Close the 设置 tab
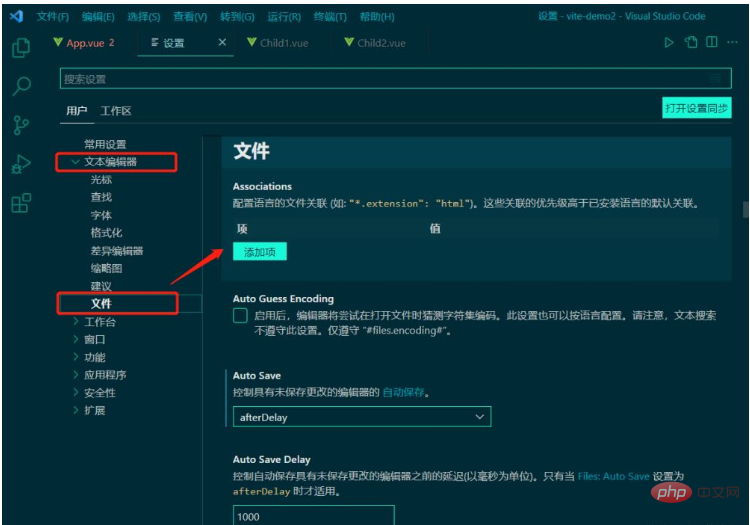 click(x=222, y=43)
